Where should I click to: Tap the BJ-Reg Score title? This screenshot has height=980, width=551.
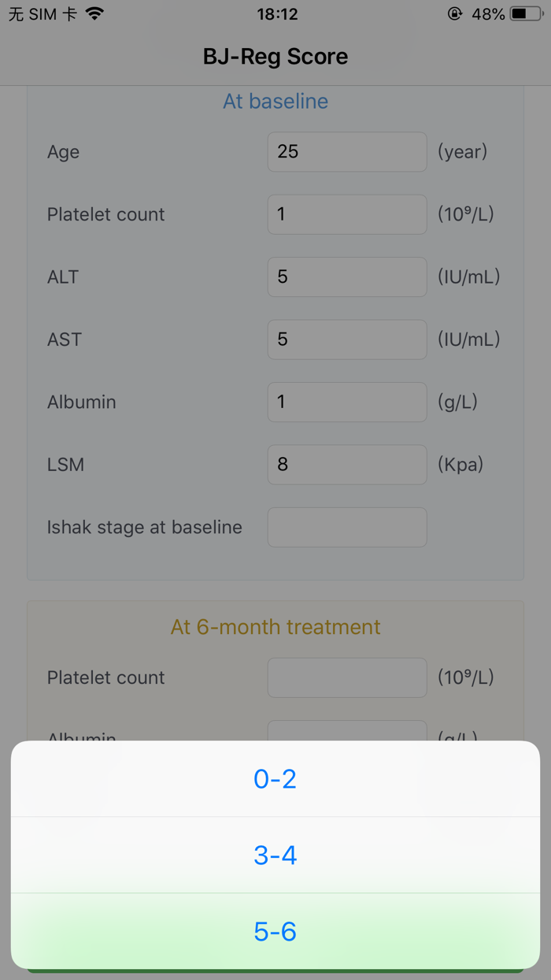pos(275,56)
